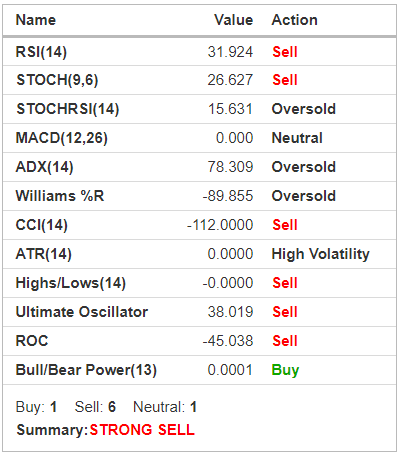Click the Ultimate Oscillator indicator name
This screenshot has width=399, height=456.
(x=82, y=312)
